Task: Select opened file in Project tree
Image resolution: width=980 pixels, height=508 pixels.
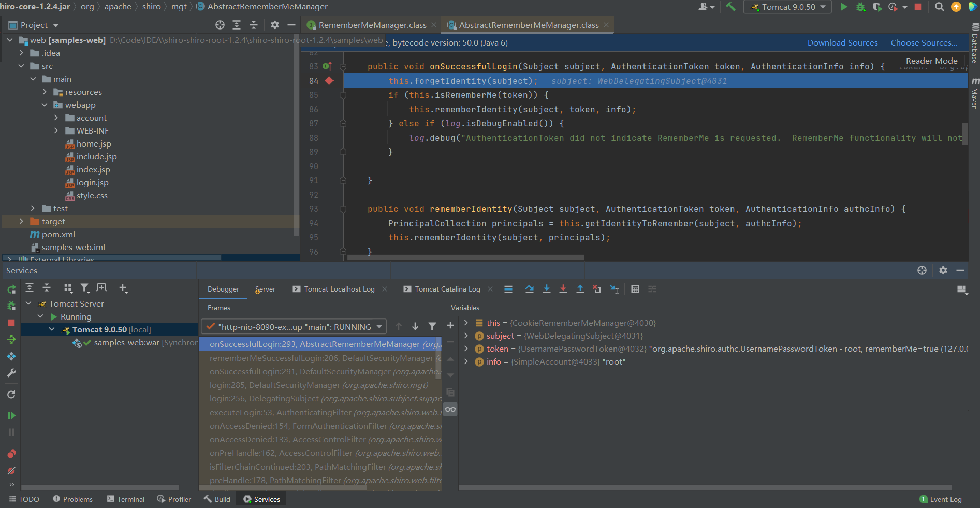Action: (220, 25)
